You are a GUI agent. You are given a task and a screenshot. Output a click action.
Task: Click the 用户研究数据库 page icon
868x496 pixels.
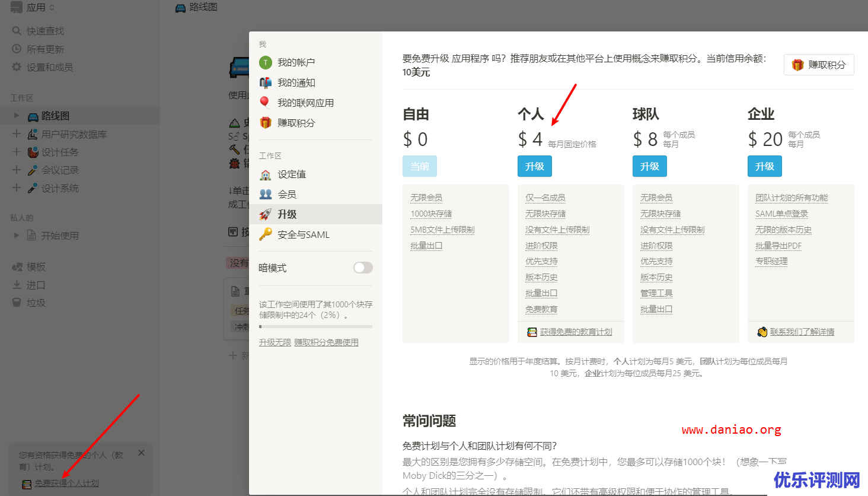pyautogui.click(x=33, y=134)
